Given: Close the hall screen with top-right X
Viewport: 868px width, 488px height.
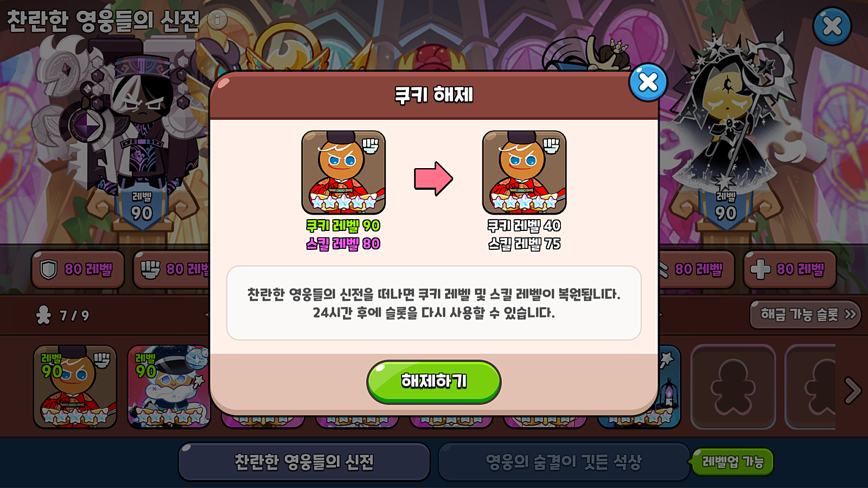Looking at the screenshot, I should [832, 26].
